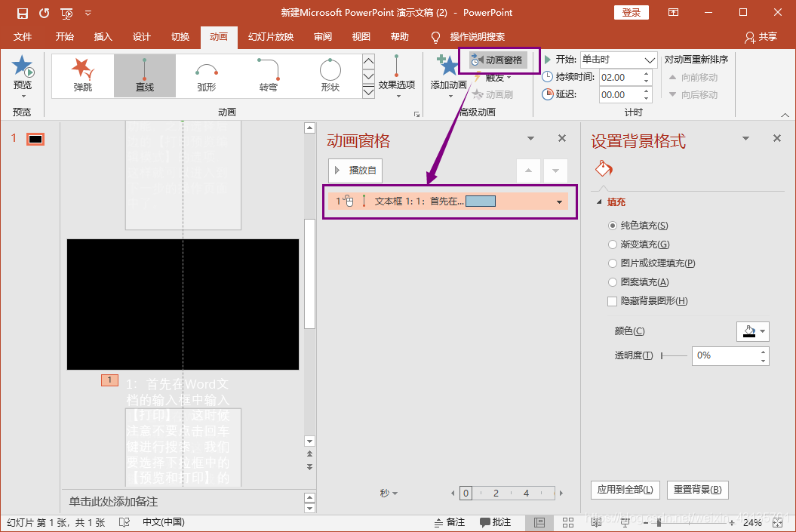
Task: Select slide 1 thumbnail in panel
Action: (35, 139)
